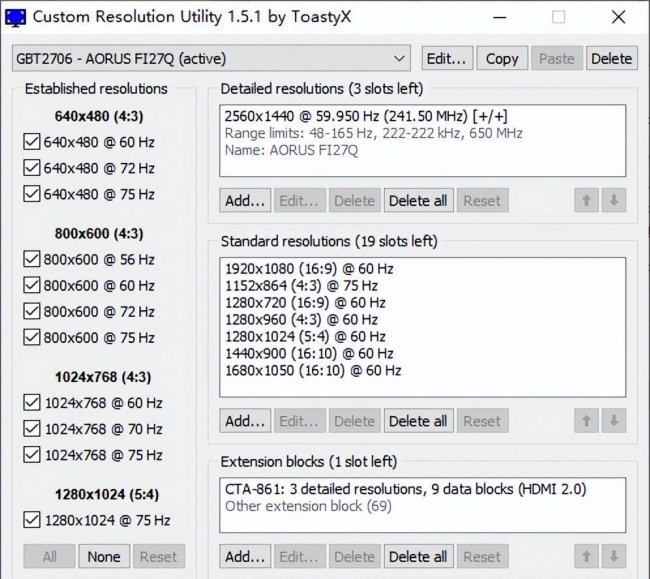Add an extension block
This screenshot has height=579, width=650.
245,556
